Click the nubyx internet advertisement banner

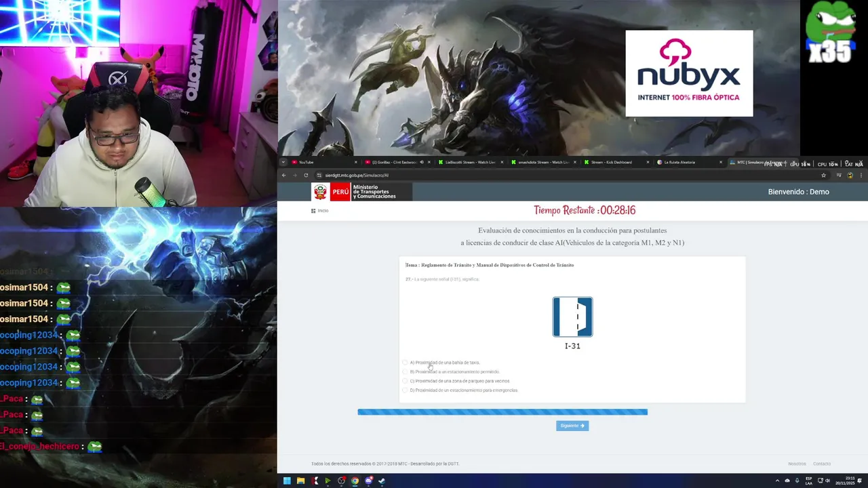click(x=689, y=73)
